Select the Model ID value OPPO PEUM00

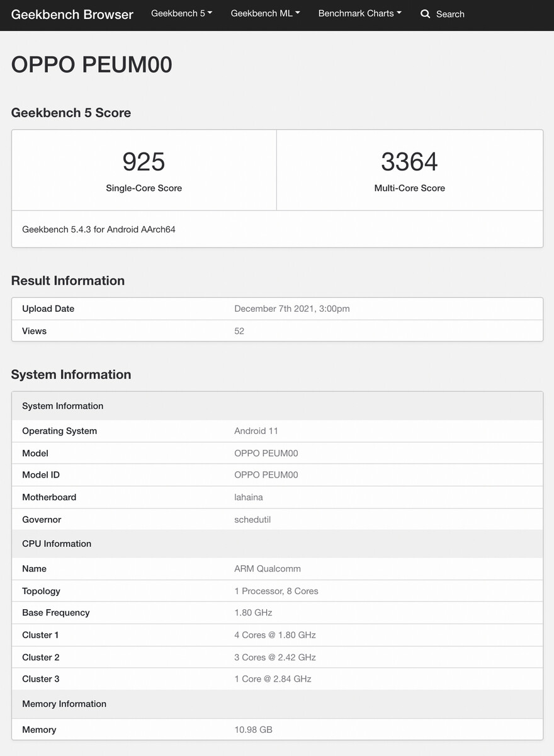pyautogui.click(x=266, y=474)
